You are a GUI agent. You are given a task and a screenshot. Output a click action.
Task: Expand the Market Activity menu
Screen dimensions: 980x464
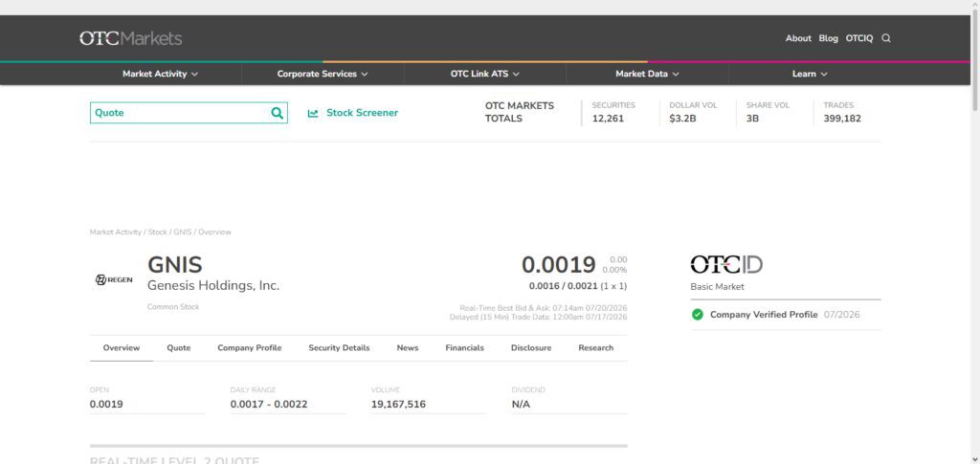point(160,74)
